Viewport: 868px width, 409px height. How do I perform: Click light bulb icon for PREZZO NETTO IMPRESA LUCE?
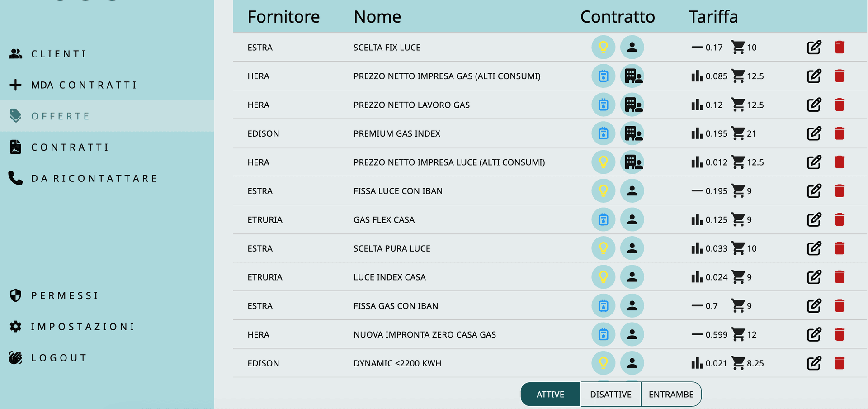[604, 162]
